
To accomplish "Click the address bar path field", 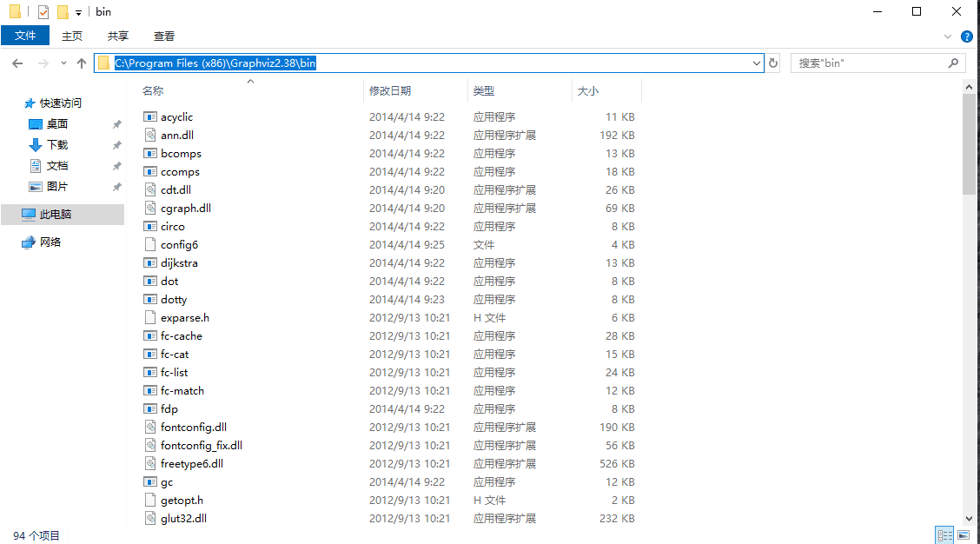I will point(429,63).
